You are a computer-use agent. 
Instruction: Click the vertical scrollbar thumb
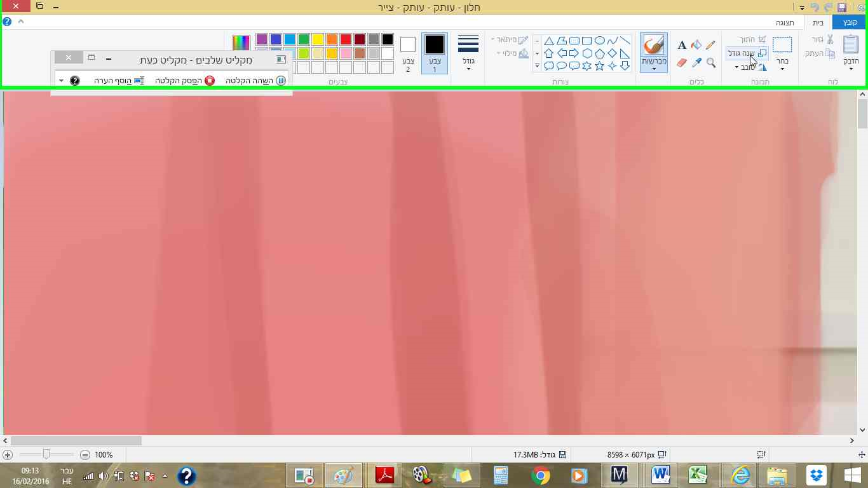(x=862, y=113)
